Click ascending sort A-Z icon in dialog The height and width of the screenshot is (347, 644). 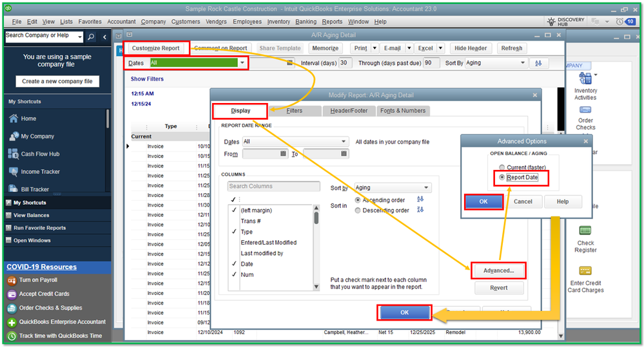[420, 199]
